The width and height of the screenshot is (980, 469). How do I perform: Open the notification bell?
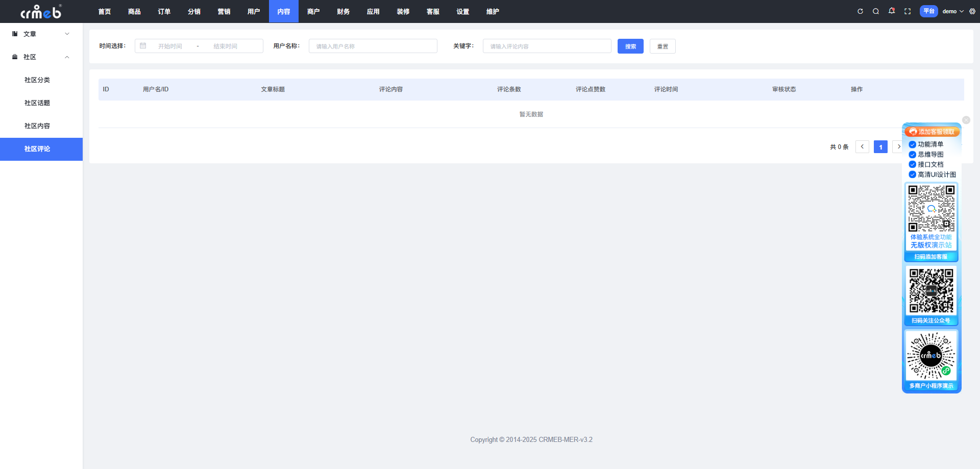(892, 11)
